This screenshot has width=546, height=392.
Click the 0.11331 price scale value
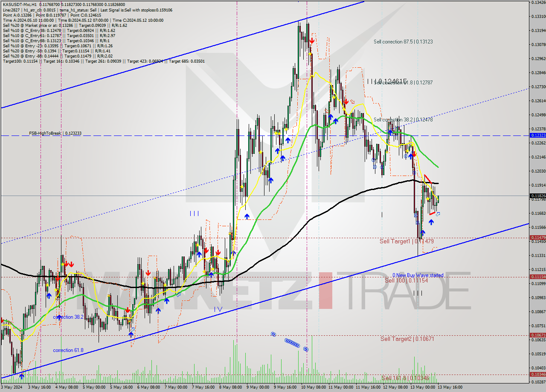click(538, 255)
